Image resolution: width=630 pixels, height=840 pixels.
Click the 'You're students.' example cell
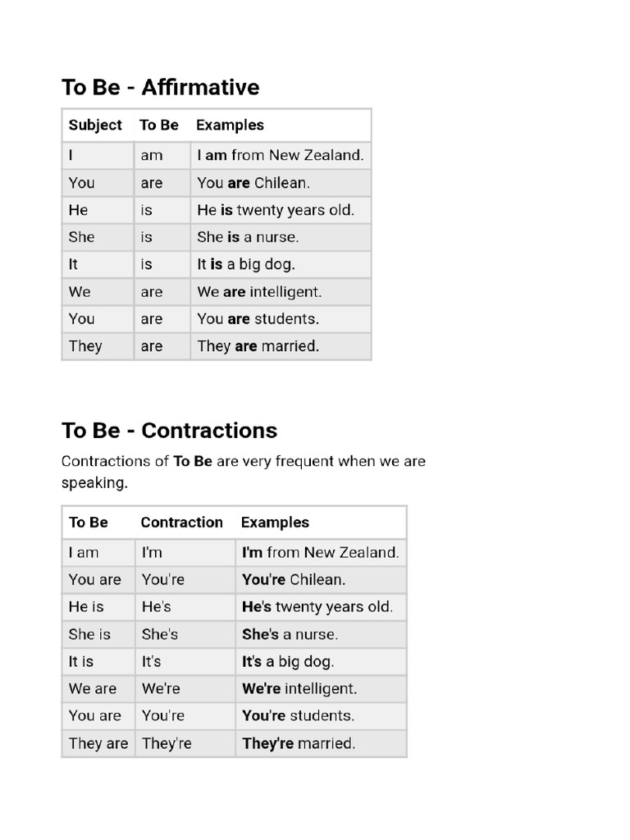(321, 716)
